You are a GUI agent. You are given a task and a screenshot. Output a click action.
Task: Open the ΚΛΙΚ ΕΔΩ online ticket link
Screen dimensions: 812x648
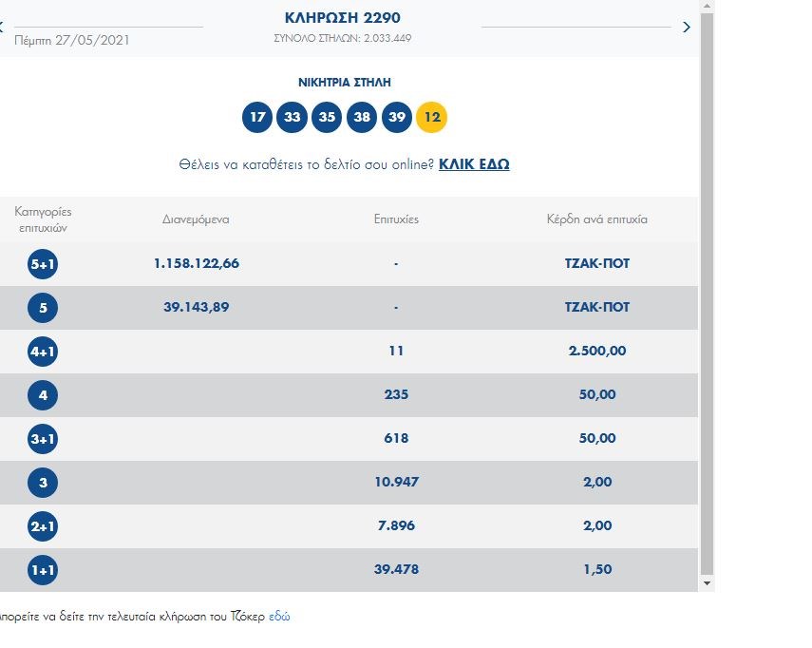point(474,164)
